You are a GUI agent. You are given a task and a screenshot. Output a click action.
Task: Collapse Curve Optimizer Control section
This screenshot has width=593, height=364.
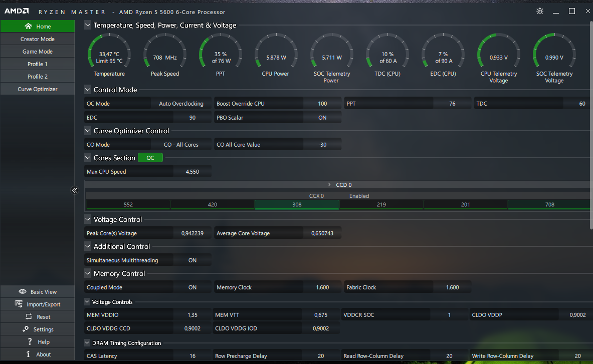coord(88,131)
